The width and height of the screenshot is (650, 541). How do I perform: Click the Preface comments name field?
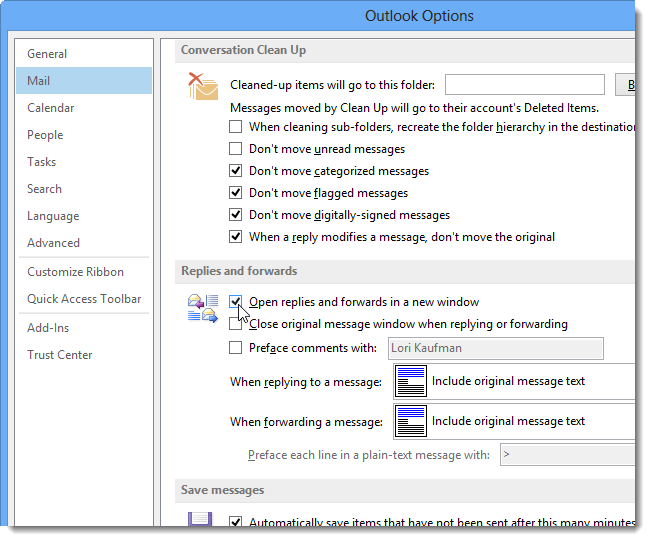pyautogui.click(x=496, y=348)
